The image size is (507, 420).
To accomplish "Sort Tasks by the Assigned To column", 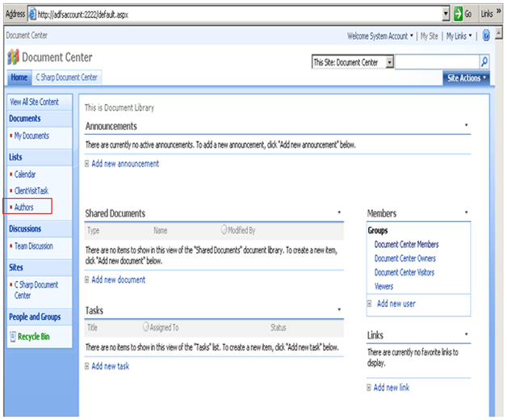I will 164,329.
